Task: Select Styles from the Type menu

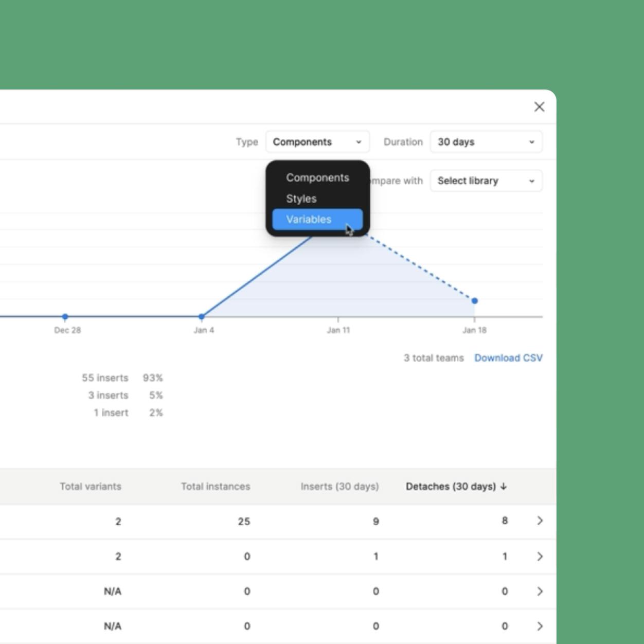Action: (301, 199)
